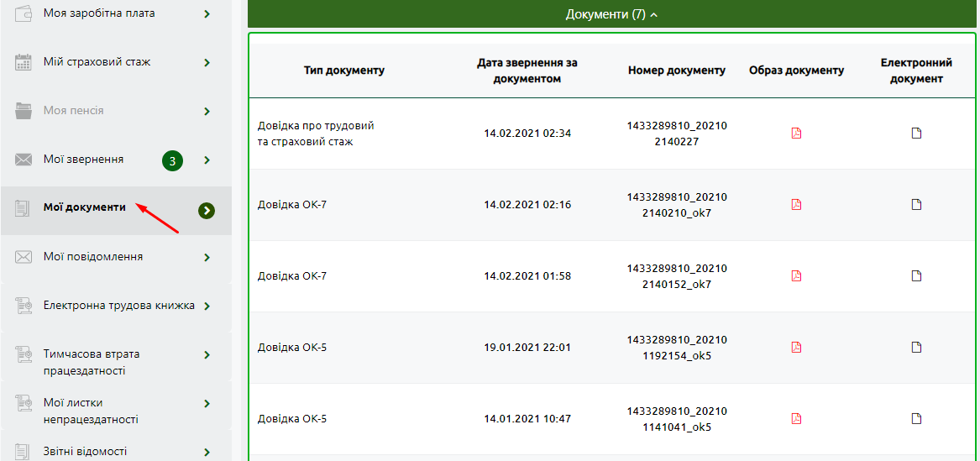Open PDF image for ОК-5 dated 19.01.2021
The image size is (980, 461).
coord(796,347)
